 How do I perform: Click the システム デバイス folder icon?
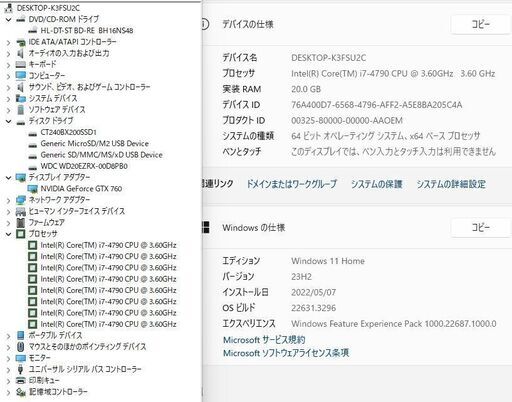pos(21,99)
